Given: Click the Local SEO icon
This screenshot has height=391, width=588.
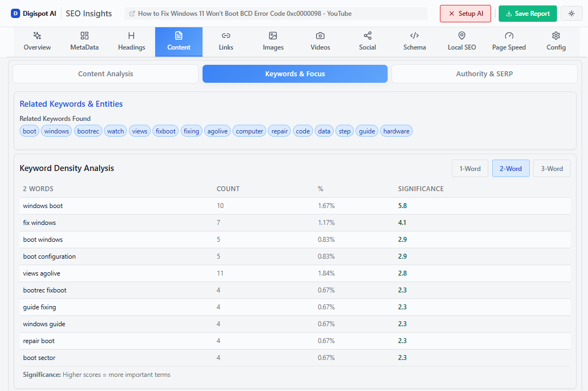Looking at the screenshot, I should pos(462,35).
